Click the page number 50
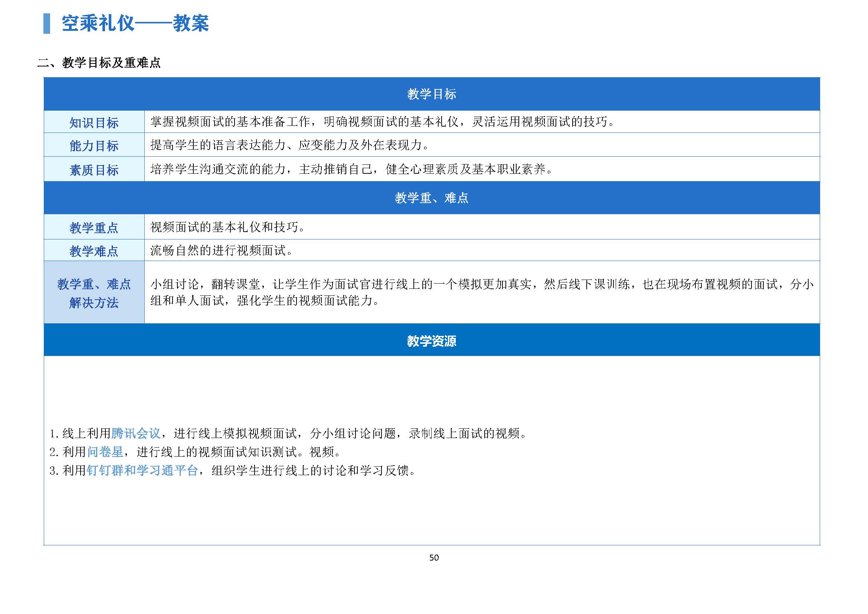Image resolution: width=868 pixels, height=614 pixels. [434, 558]
